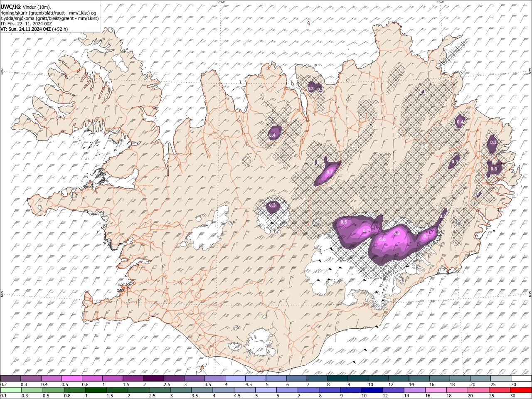The height and width of the screenshot is (399, 532).
Task: Click the light gray 25 swatch in upper legend
Action: click(500, 379)
